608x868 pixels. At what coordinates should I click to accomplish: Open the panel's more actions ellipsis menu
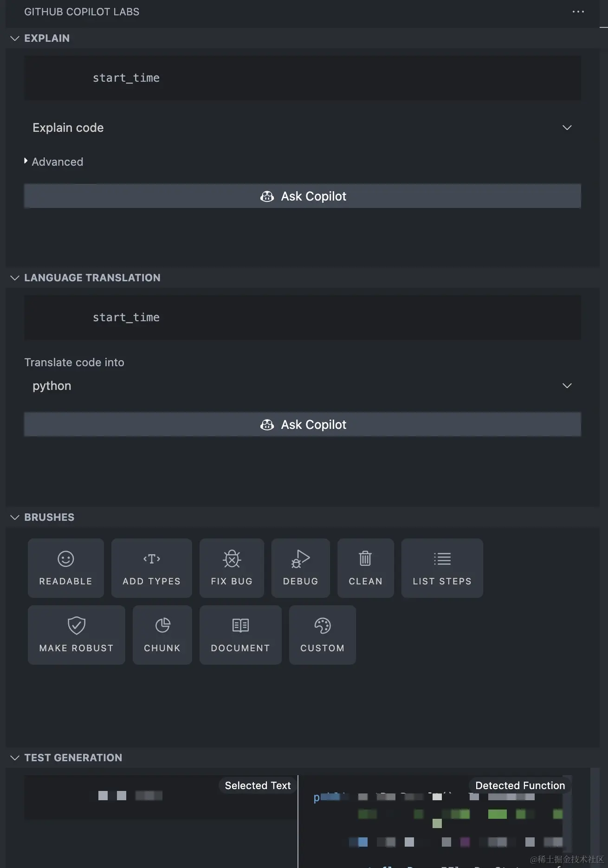click(578, 12)
